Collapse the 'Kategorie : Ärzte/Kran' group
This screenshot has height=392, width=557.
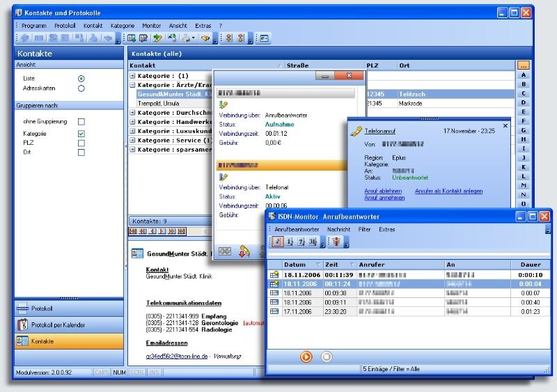(x=132, y=85)
